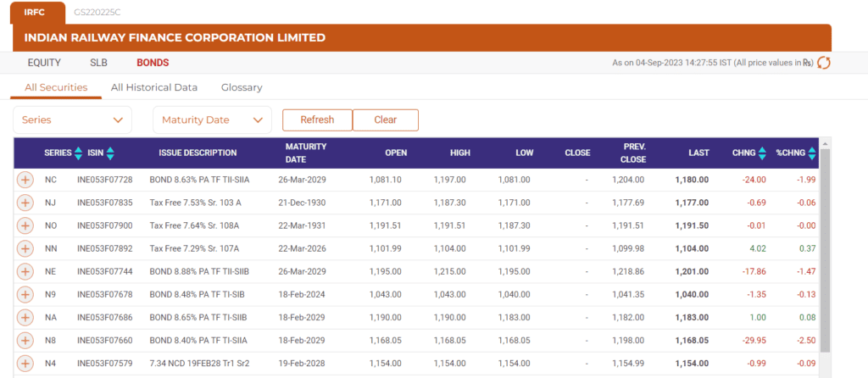Click ISIN INE053F07686
868x378 pixels.
tap(105, 318)
